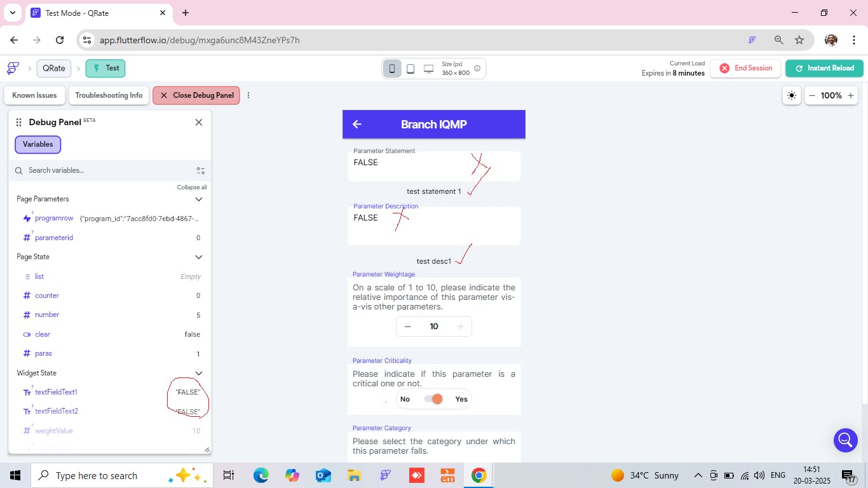Toggle the parameter criticality switch
The image size is (868, 488).
point(433,399)
